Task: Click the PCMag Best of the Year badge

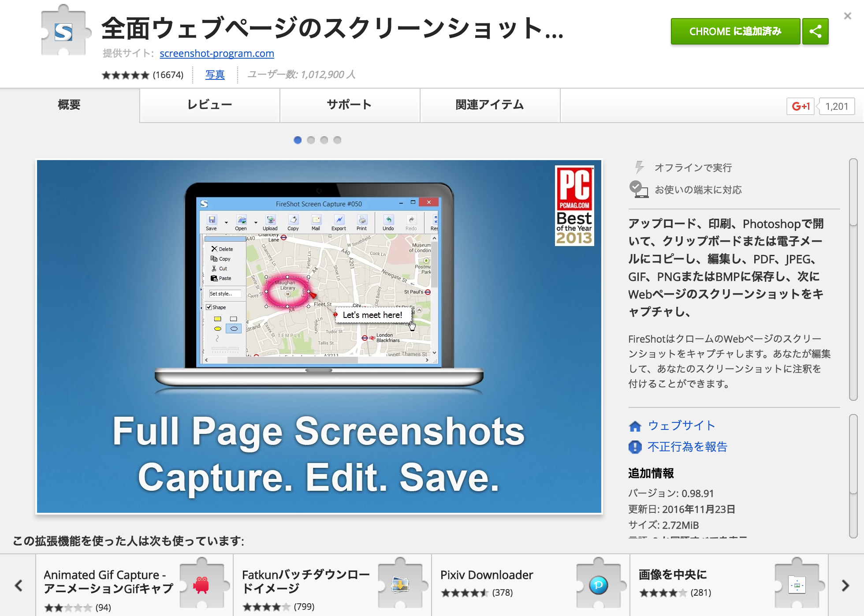Action: tap(574, 205)
